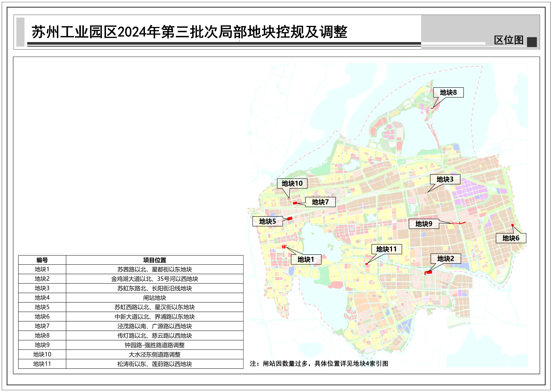The width and height of the screenshot is (554, 392).
Task: Click the red parcel marker beside 地块7
Action: coord(295,203)
